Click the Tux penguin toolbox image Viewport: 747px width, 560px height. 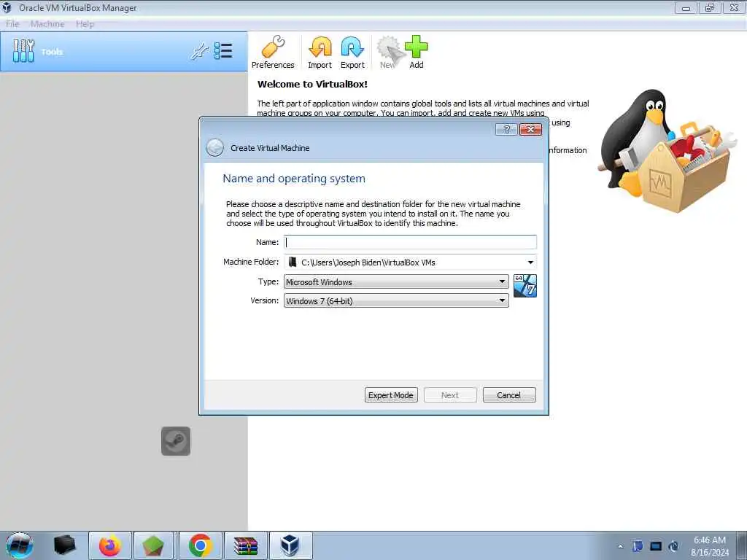[x=667, y=150]
